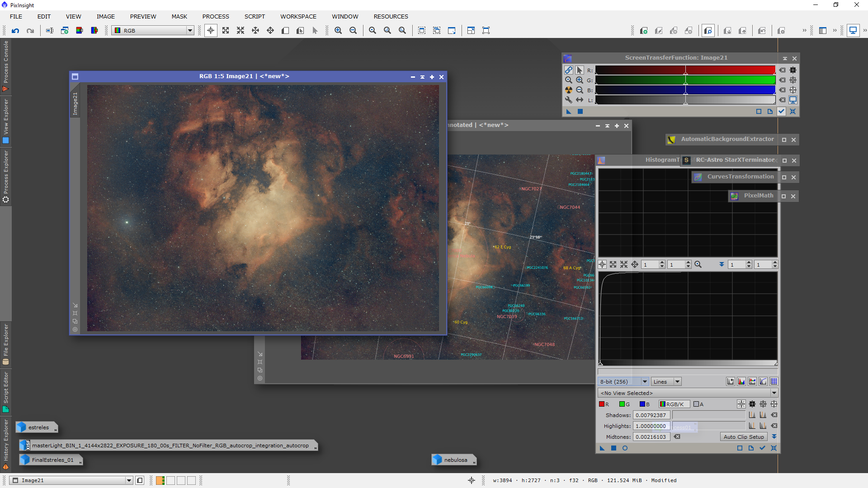
Task: Open the PROCESS menu
Action: [216, 16]
